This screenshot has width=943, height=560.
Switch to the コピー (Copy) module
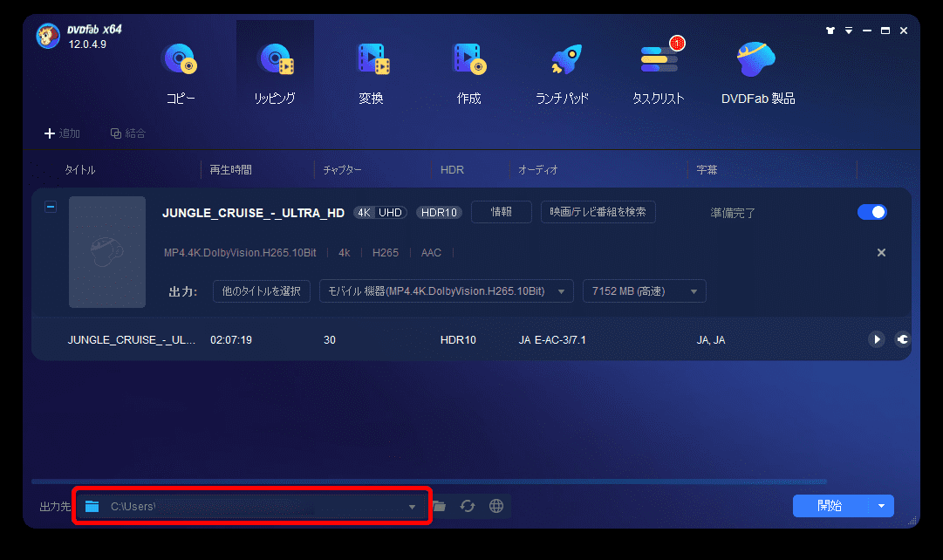181,58
